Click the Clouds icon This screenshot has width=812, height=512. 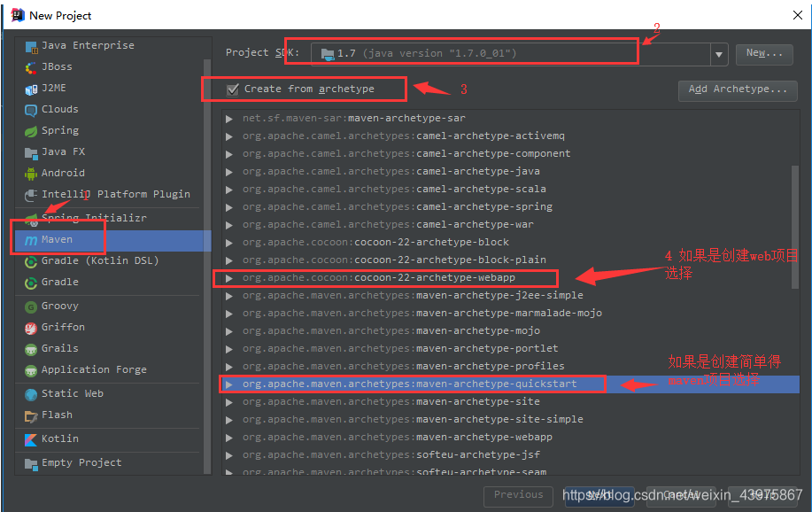point(31,111)
